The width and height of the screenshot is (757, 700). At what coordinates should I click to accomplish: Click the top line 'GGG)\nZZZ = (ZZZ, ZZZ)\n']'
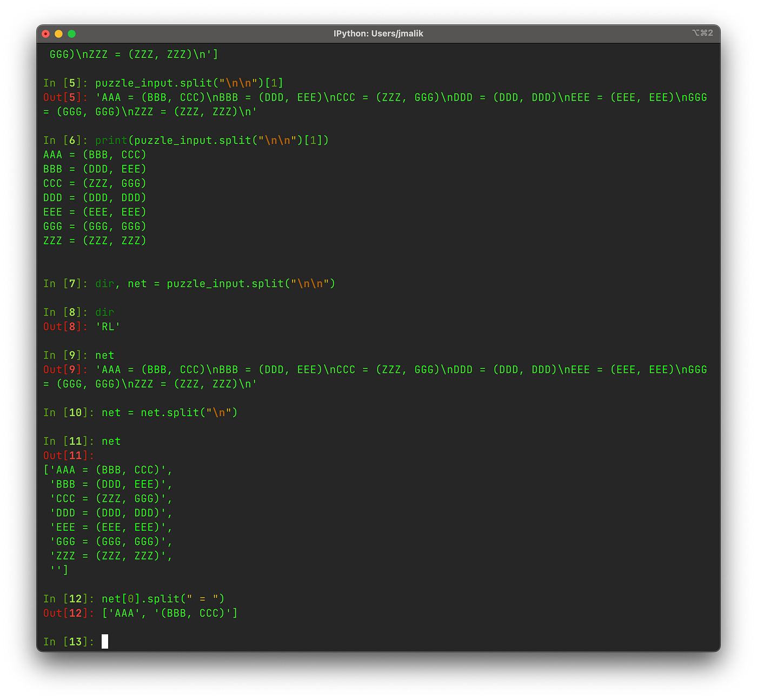[134, 54]
